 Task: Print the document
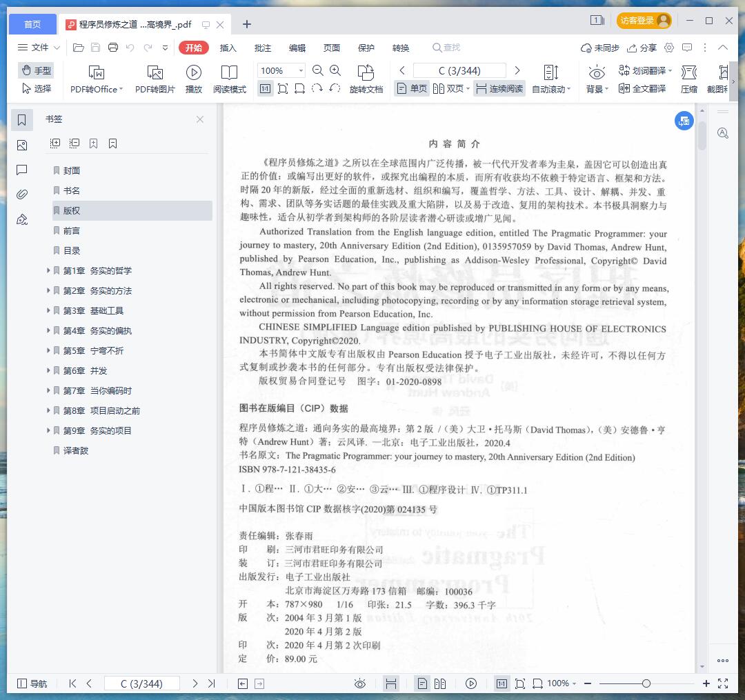coord(113,48)
